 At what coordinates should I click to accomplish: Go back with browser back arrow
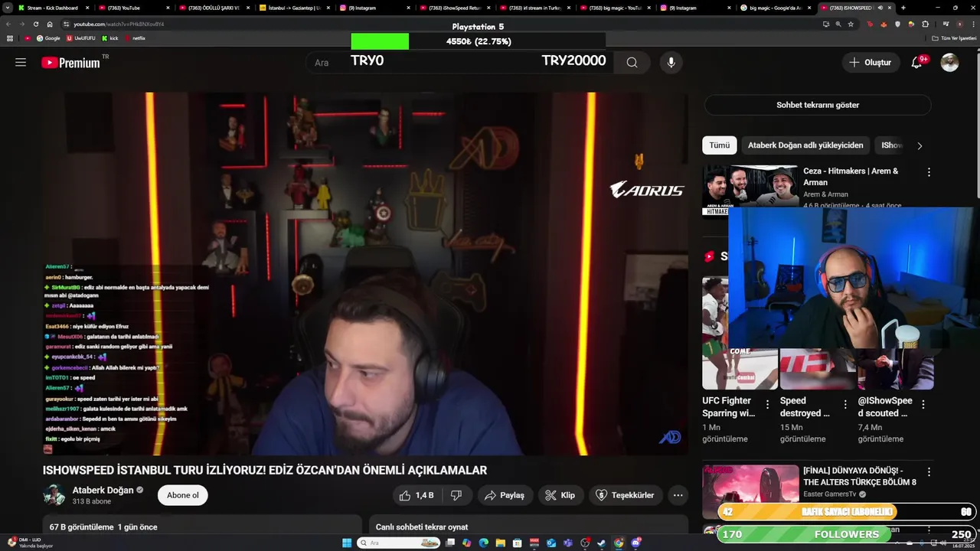(x=8, y=24)
